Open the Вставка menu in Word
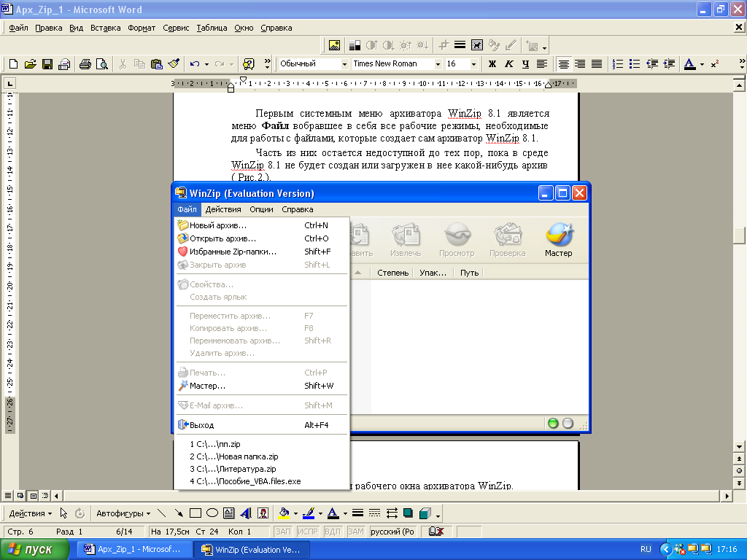747x560 pixels. tap(105, 28)
